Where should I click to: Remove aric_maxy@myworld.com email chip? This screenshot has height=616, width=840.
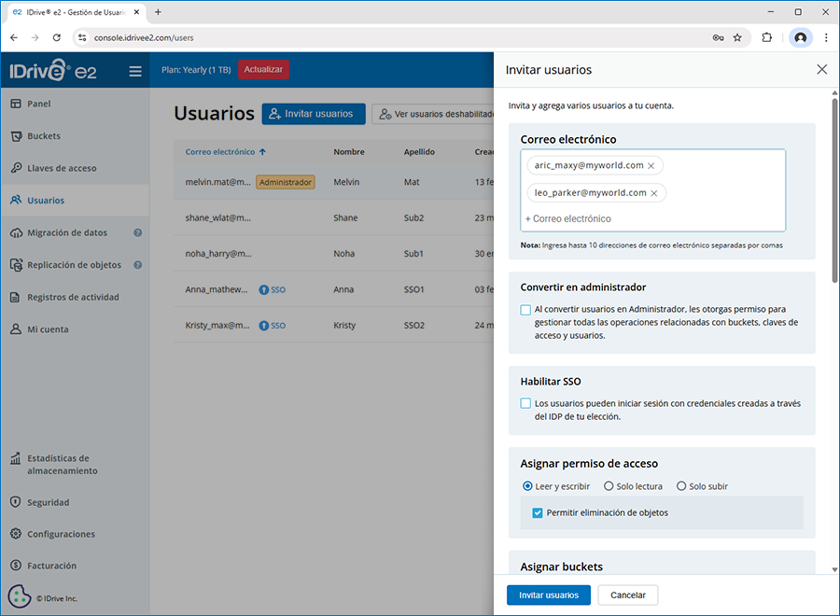click(651, 165)
